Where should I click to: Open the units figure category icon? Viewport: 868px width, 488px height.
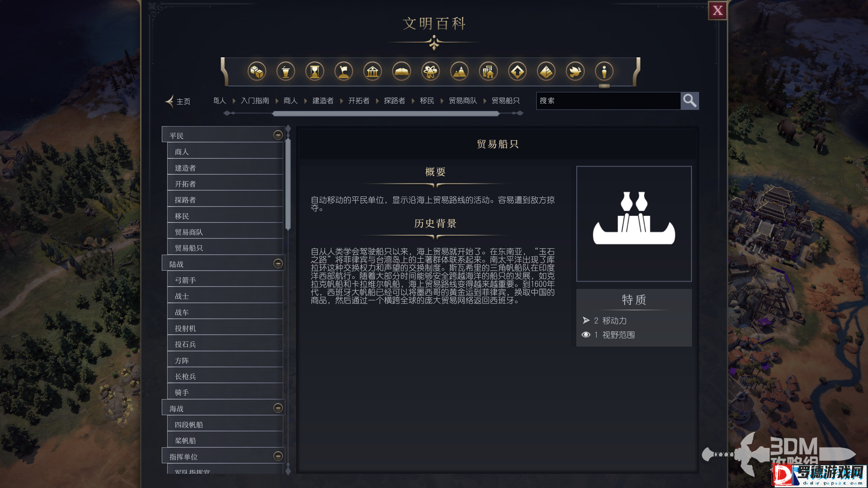(604, 72)
